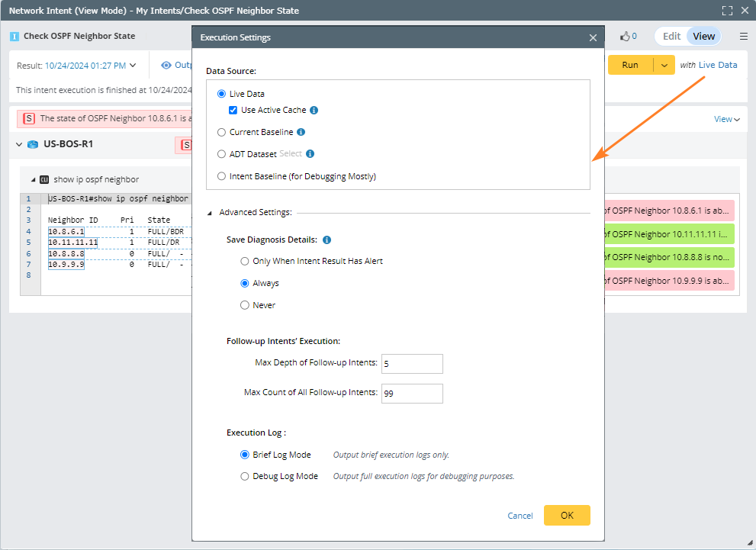Click the info icon beside Use Active Cache
Screen dimensions: 756x550
tap(314, 110)
